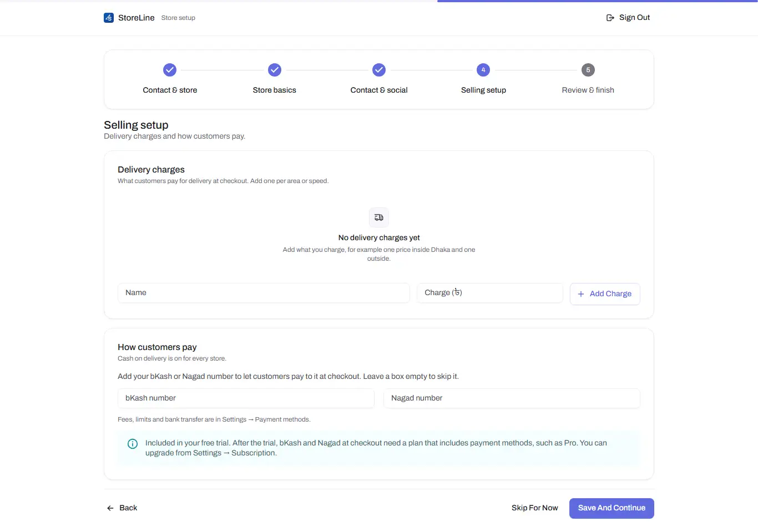Focus the Charge (৳) amount field

point(490,293)
